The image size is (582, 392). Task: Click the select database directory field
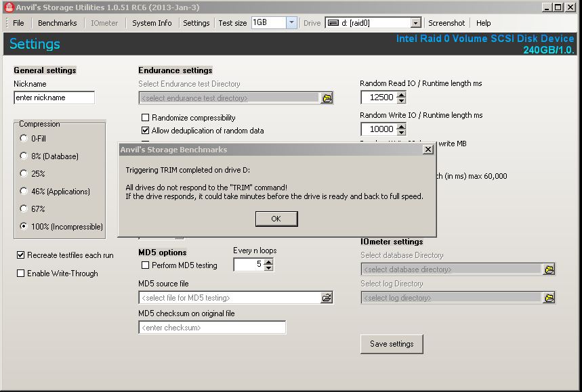tap(451, 269)
